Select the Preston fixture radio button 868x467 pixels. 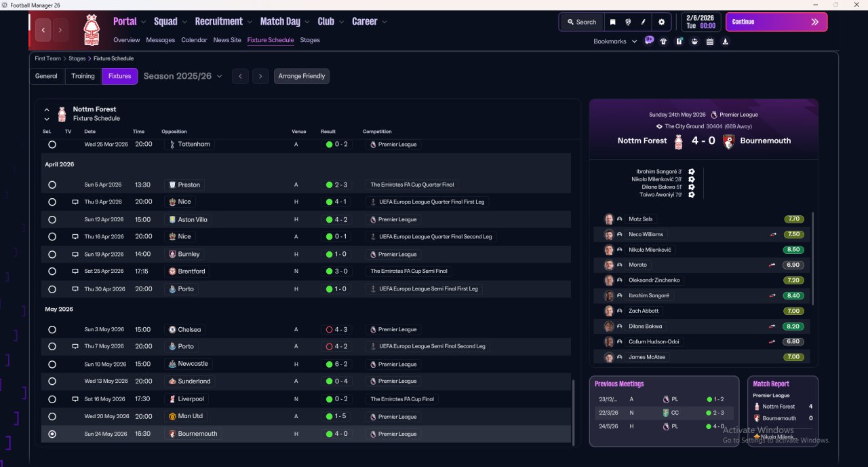click(x=52, y=185)
